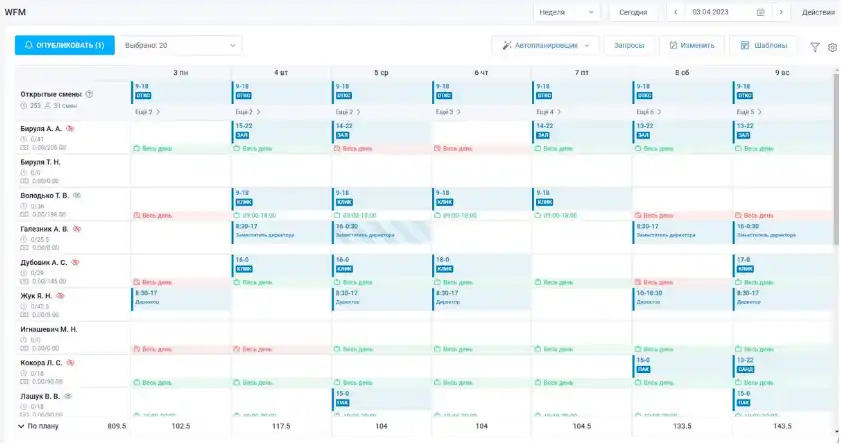Select the 8 сб day column header
Screen dimensions: 841x445
point(682,72)
